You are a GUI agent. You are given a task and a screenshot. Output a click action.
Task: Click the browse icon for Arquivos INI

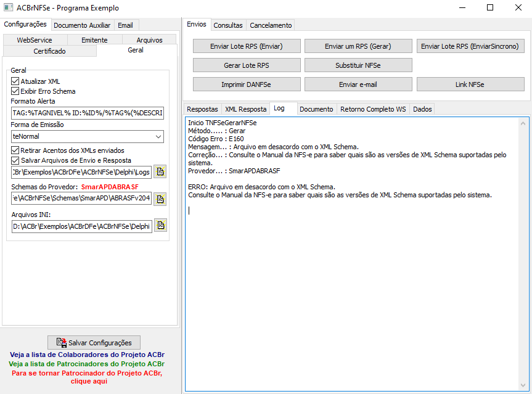(x=160, y=225)
